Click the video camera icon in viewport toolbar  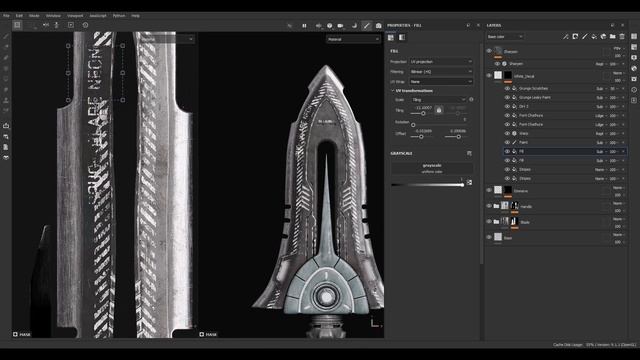340,26
